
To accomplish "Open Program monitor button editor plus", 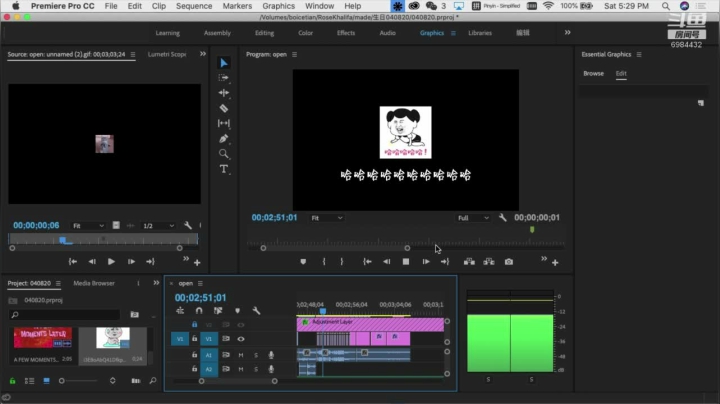I will click(x=555, y=263).
